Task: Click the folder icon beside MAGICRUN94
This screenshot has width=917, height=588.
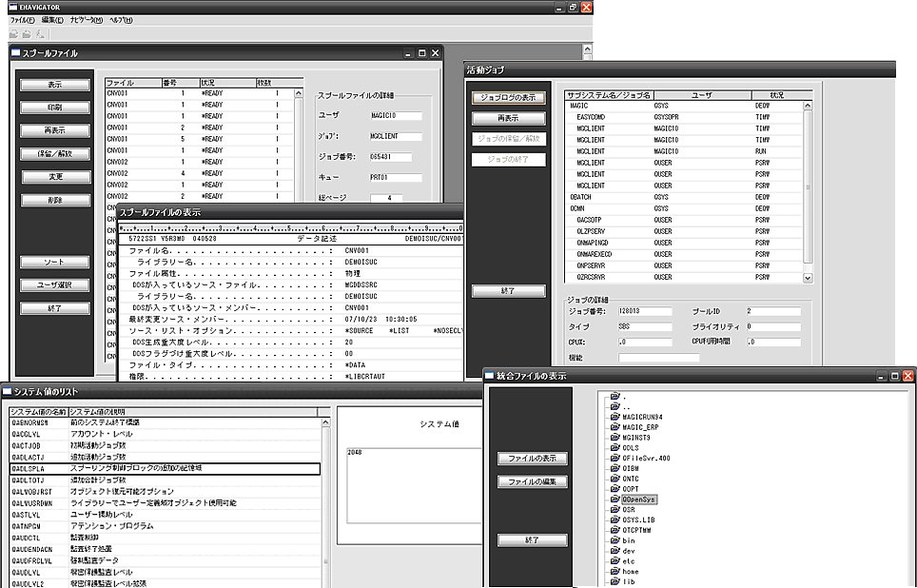Action: (615, 417)
